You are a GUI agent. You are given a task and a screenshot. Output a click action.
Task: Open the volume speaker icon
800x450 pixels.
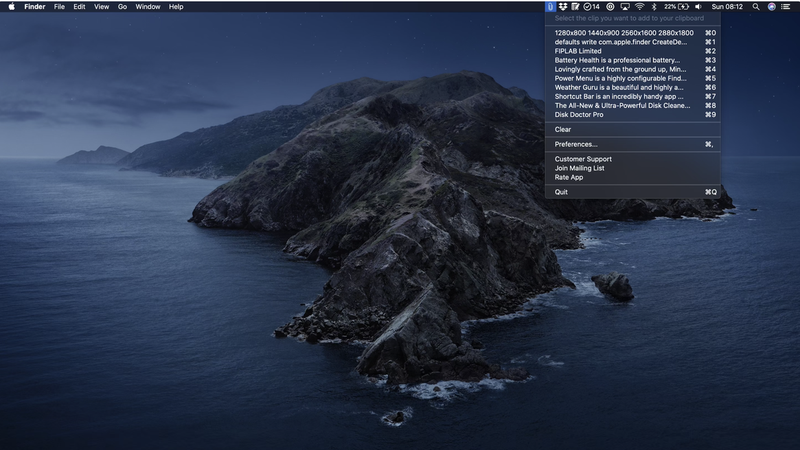(698, 6)
